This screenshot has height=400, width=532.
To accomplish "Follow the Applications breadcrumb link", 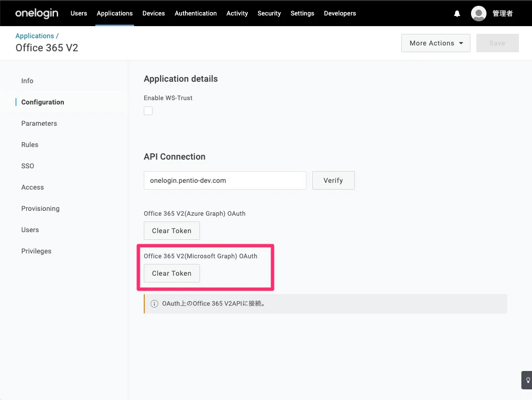I will (x=35, y=36).
